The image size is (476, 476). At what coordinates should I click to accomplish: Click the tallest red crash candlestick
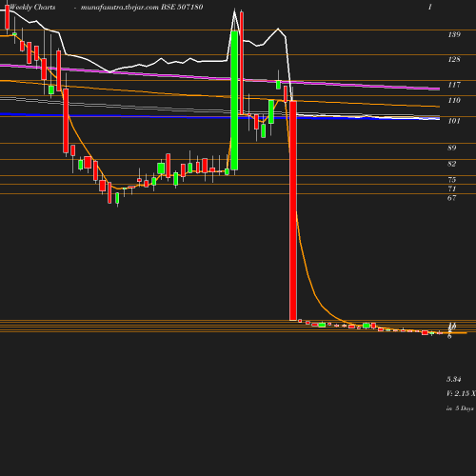pyautogui.click(x=293, y=210)
